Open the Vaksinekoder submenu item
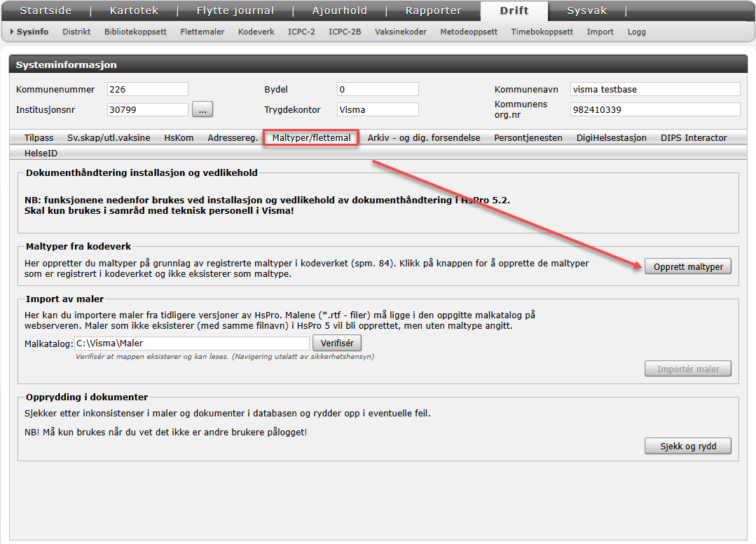 pyautogui.click(x=400, y=32)
